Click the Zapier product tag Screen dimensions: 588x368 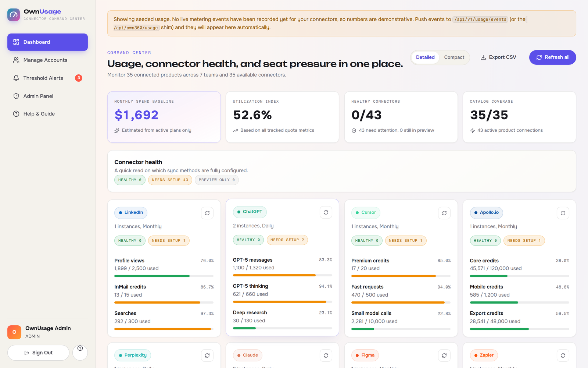[x=484, y=355]
